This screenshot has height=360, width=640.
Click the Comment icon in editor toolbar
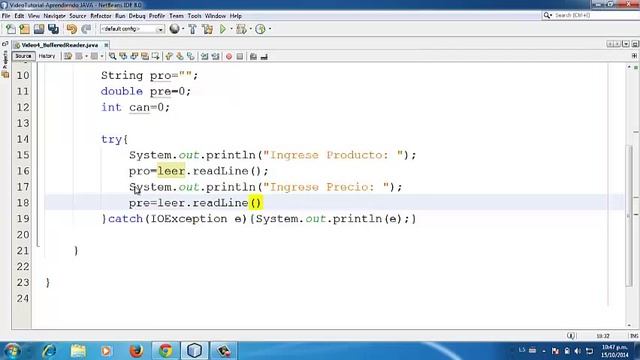click(x=253, y=56)
